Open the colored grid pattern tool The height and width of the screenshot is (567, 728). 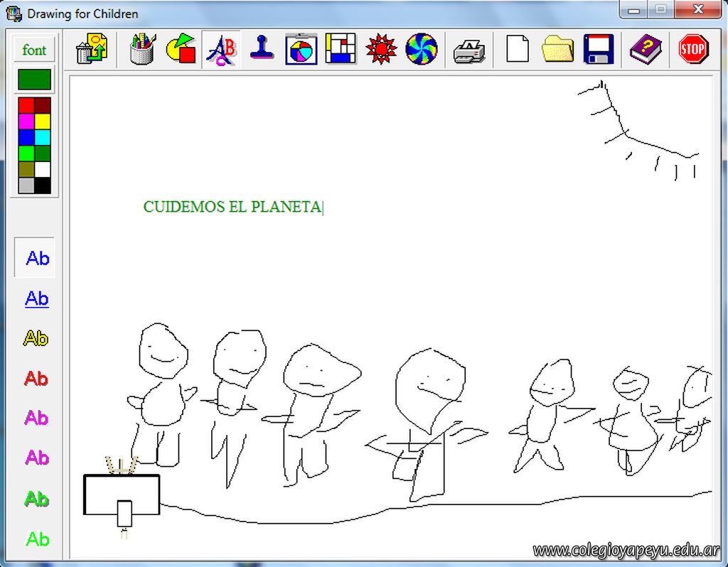click(x=341, y=50)
